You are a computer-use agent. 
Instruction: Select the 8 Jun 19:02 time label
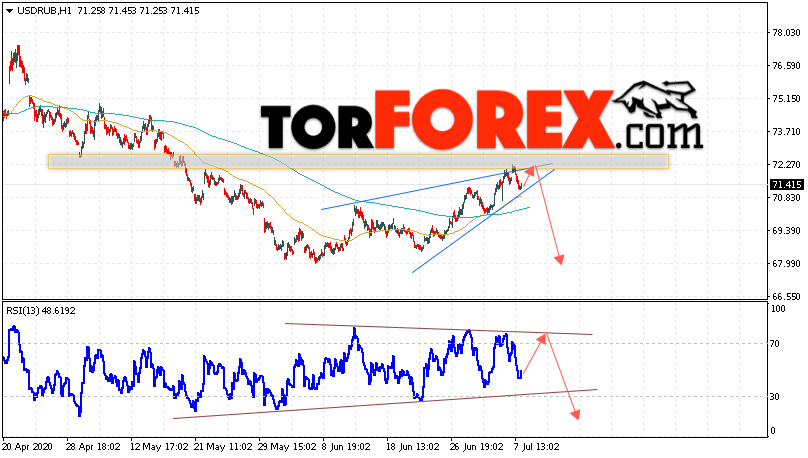[346, 447]
